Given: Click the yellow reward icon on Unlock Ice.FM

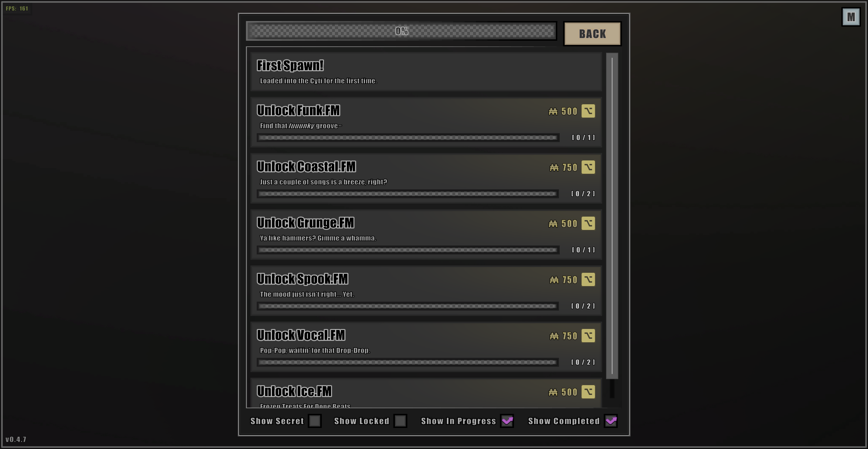Looking at the screenshot, I should tap(588, 392).
